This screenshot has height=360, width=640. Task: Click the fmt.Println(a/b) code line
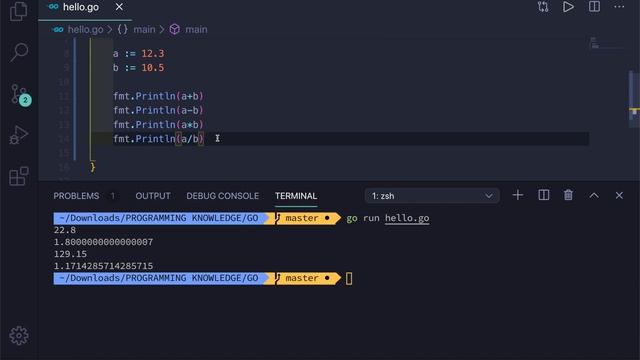[x=158, y=139]
